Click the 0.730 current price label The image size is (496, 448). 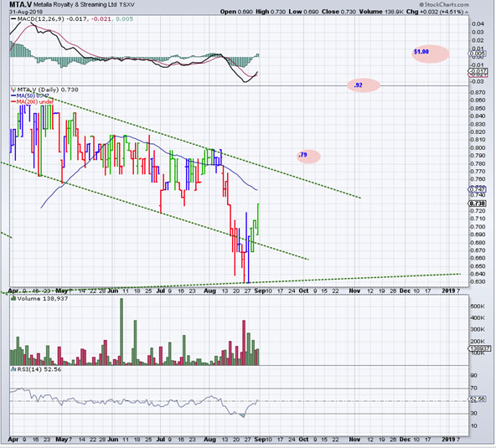point(477,203)
